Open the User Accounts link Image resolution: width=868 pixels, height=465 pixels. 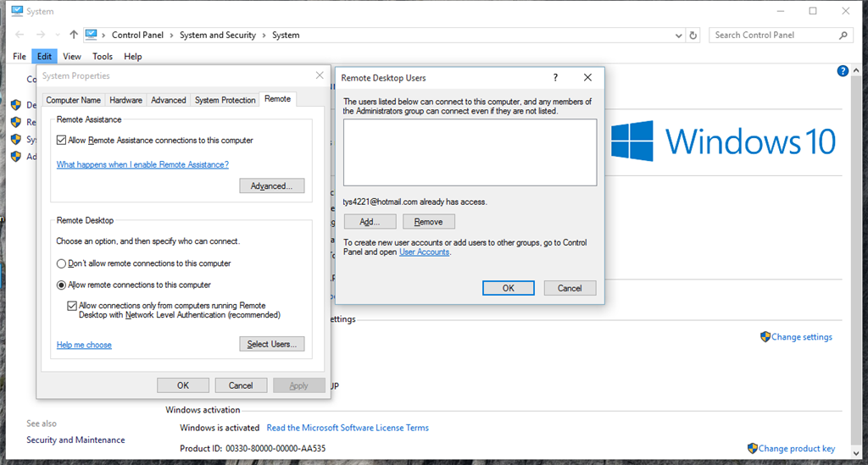424,252
